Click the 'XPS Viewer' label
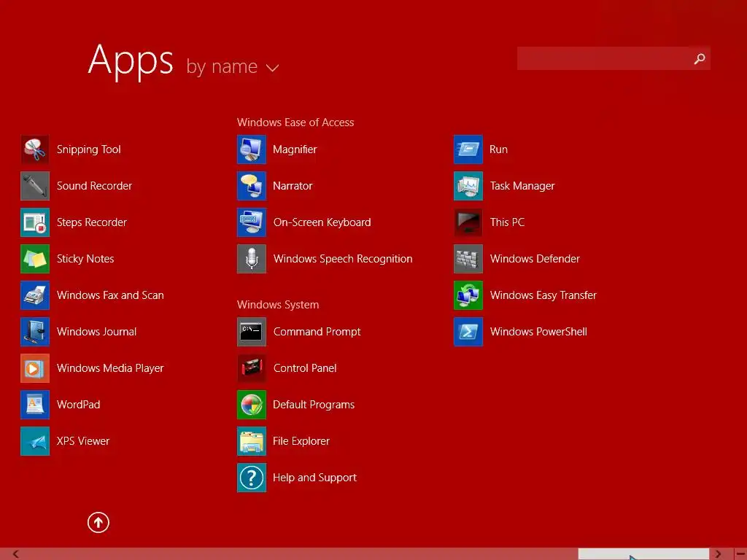747x560 pixels. click(83, 441)
